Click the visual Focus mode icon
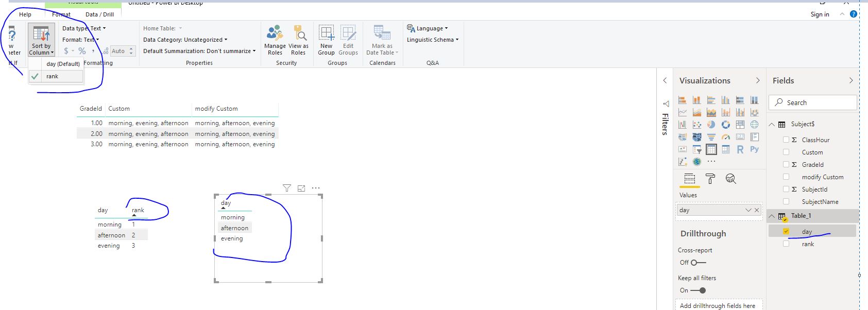868x310 pixels. (301, 188)
